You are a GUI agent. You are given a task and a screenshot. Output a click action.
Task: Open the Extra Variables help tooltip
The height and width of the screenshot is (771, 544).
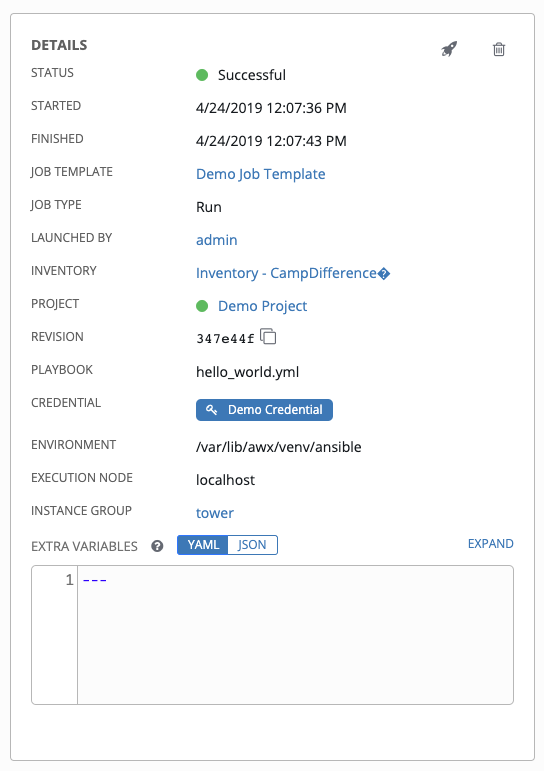[x=157, y=546]
